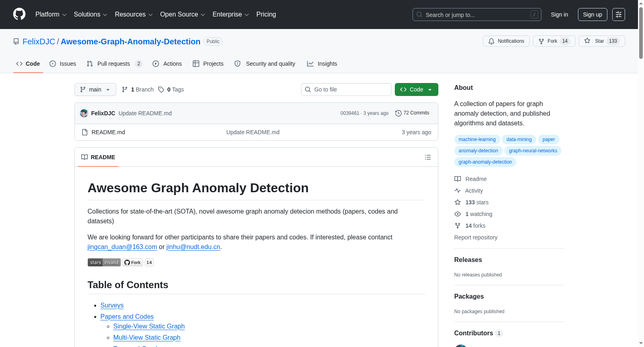The height and width of the screenshot is (347, 644).
Task: Open the jinhu@nudt.edu.cn email link
Action: coord(193,247)
